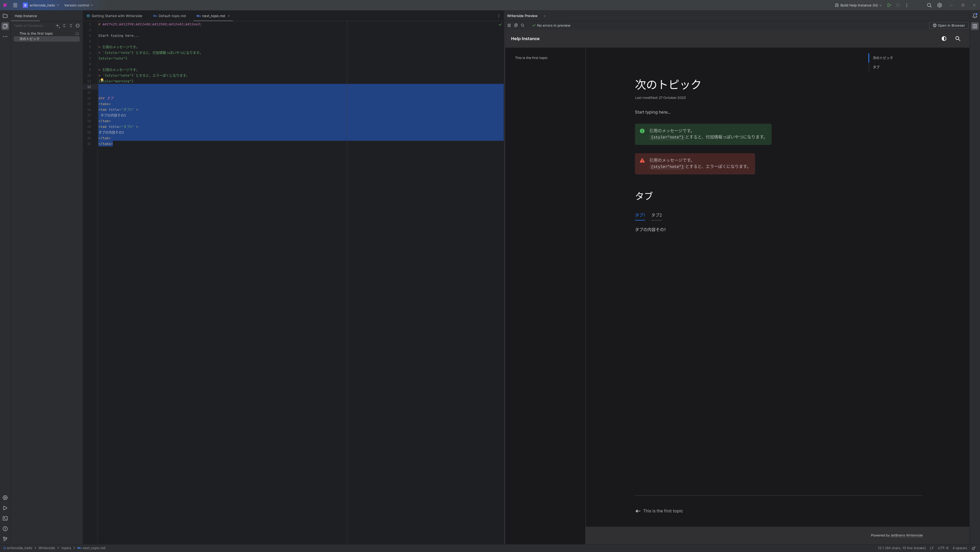980x552 pixels.
Task: Follow the JetBrains Writerside footer link
Action: coord(906,536)
